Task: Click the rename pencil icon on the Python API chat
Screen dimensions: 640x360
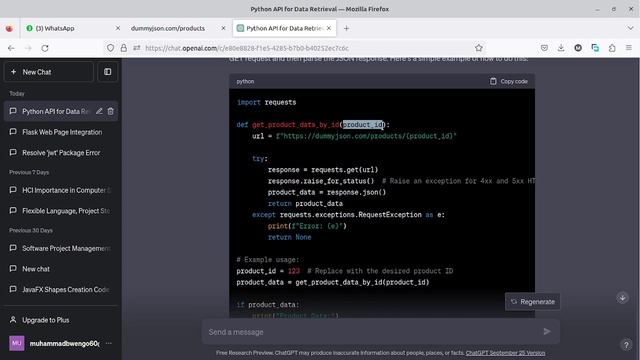Action: (x=99, y=111)
